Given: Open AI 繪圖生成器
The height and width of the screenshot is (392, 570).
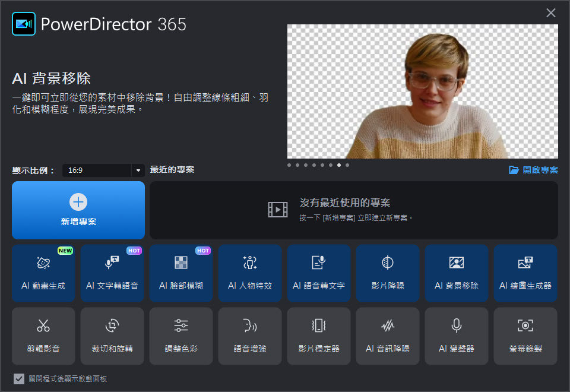Looking at the screenshot, I should pyautogui.click(x=525, y=273).
